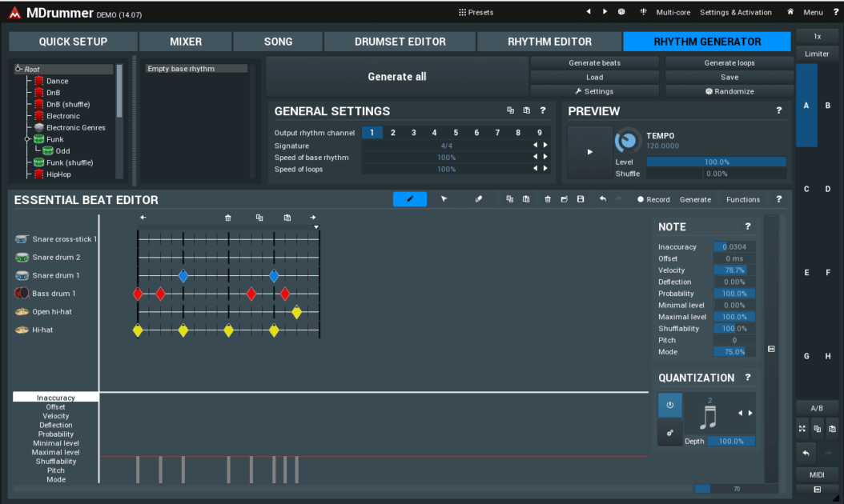Click Load button
Image resolution: width=844 pixels, height=504 pixels.
pos(595,77)
